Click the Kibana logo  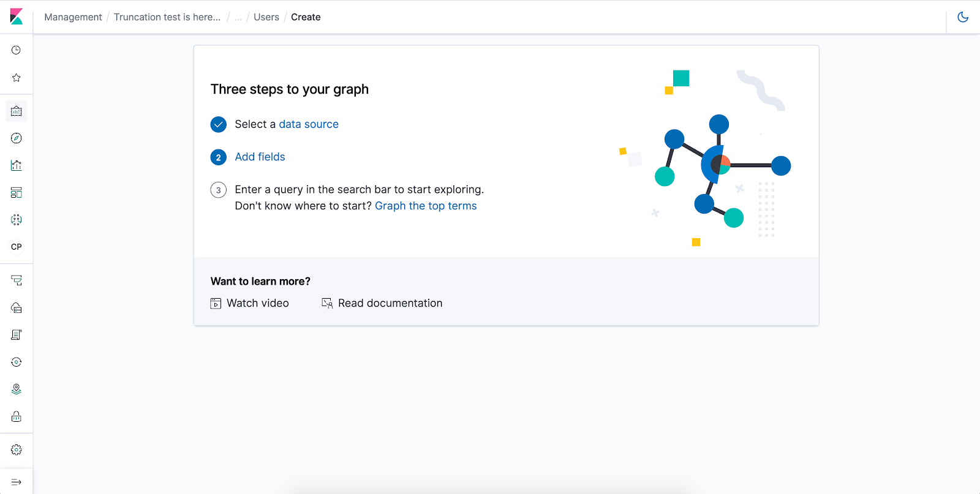point(17,17)
